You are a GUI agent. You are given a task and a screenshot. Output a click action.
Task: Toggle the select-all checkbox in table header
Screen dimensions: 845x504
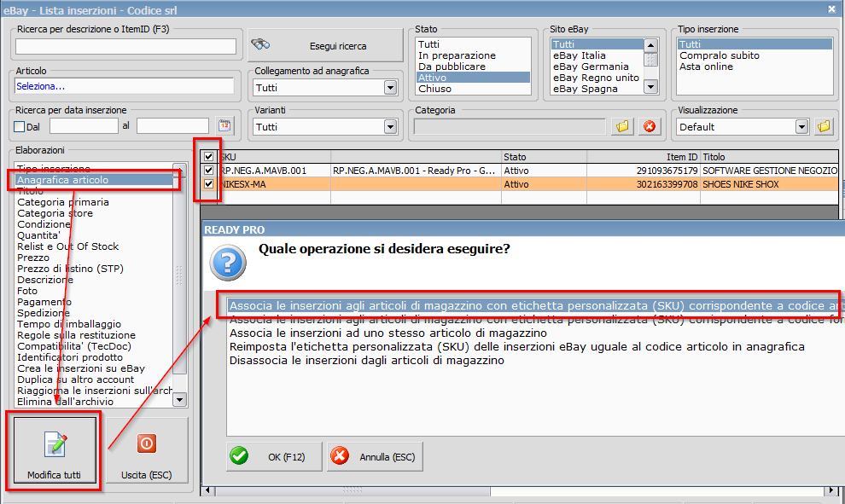pos(208,157)
